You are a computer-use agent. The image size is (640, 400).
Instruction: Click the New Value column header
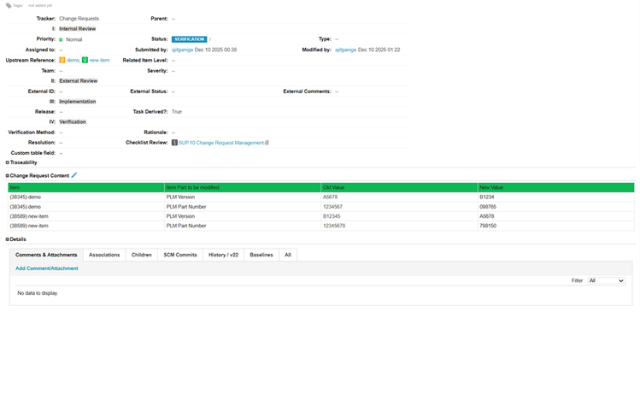(x=556, y=187)
